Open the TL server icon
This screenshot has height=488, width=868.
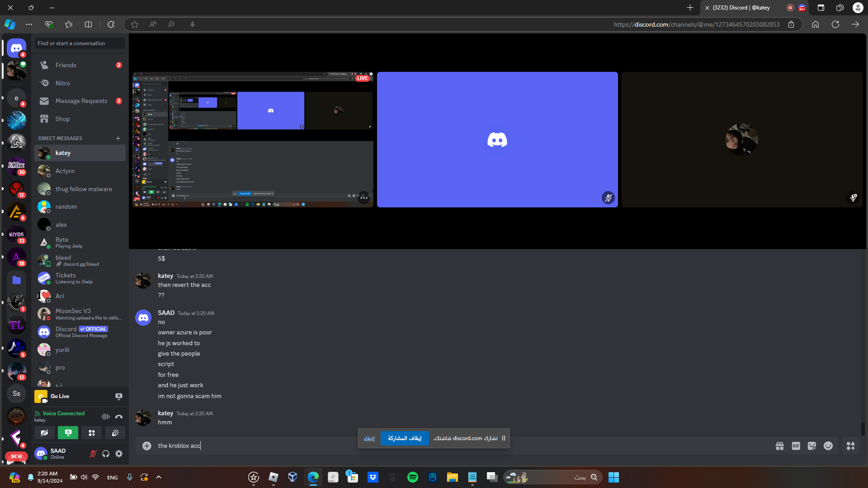pos(17,325)
